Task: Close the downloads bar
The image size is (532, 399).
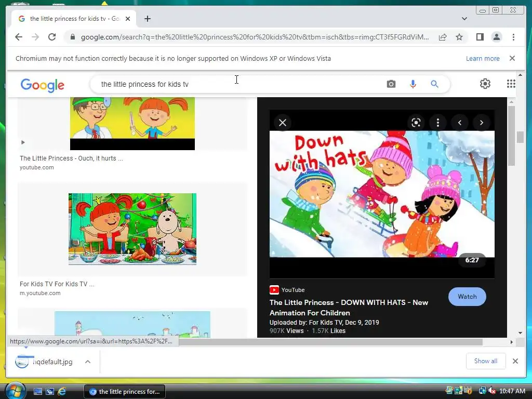Action: [x=515, y=361]
